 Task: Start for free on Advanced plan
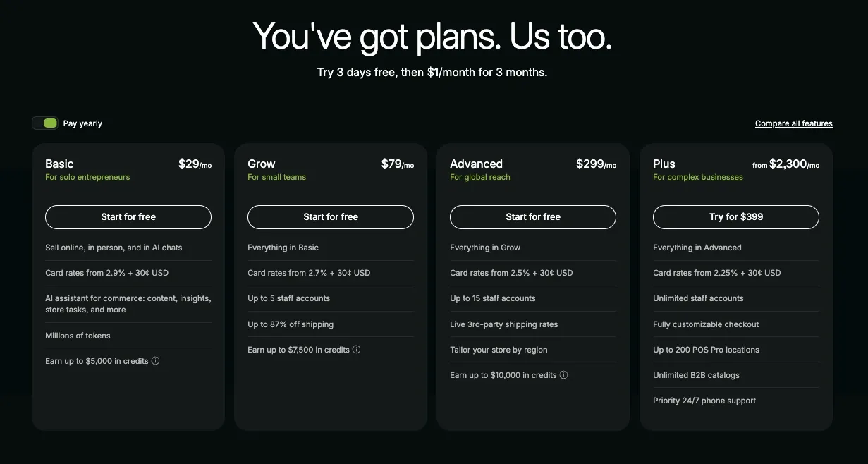tap(533, 217)
